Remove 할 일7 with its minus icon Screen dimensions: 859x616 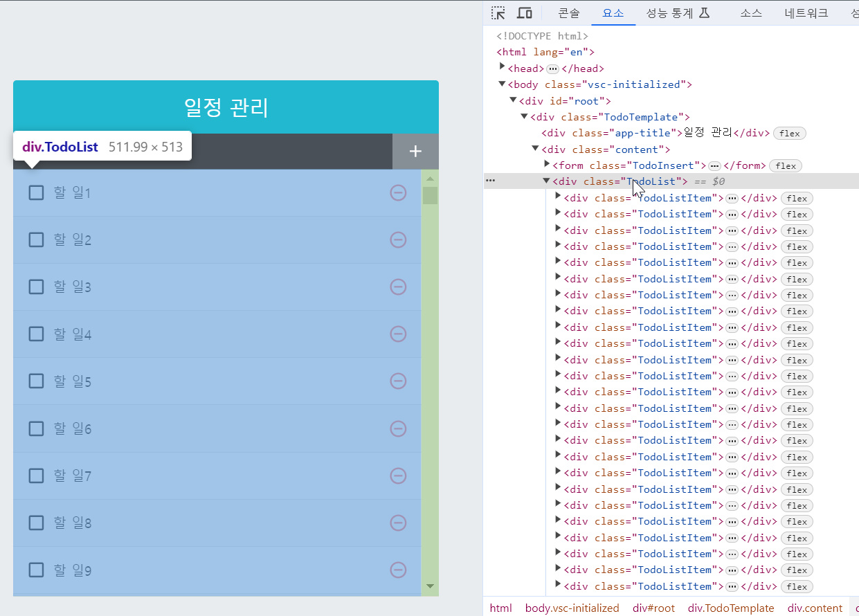pyautogui.click(x=398, y=475)
